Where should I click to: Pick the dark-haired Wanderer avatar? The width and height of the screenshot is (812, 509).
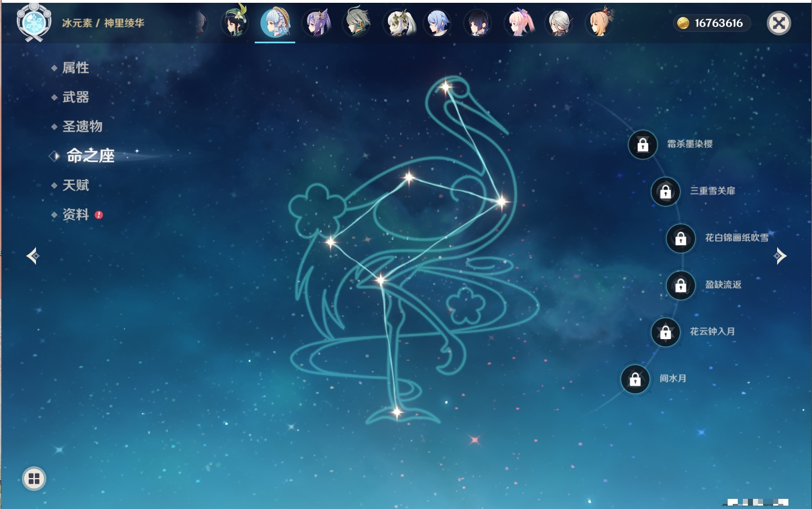coord(478,23)
